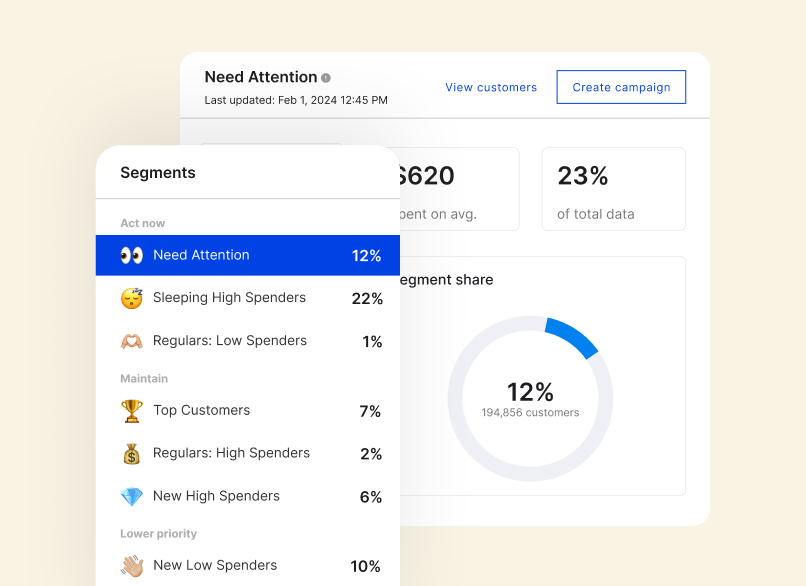Click the waving hand emoji icon

click(132, 566)
